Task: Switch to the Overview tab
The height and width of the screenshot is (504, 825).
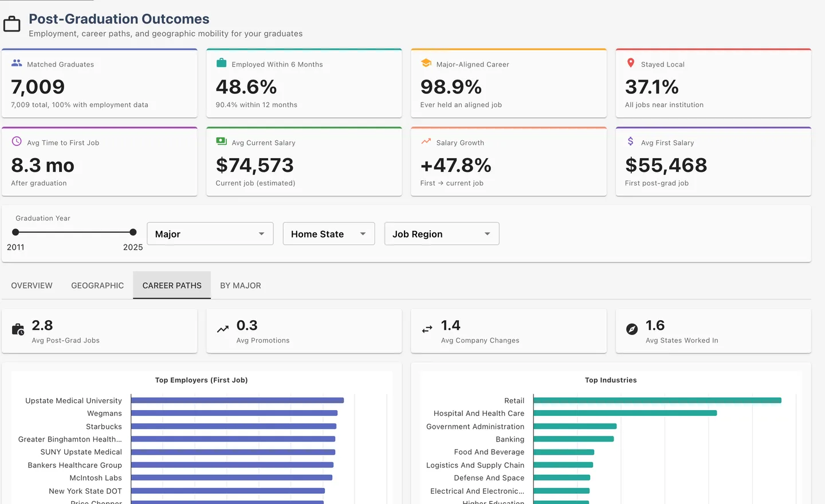Action: click(x=32, y=285)
